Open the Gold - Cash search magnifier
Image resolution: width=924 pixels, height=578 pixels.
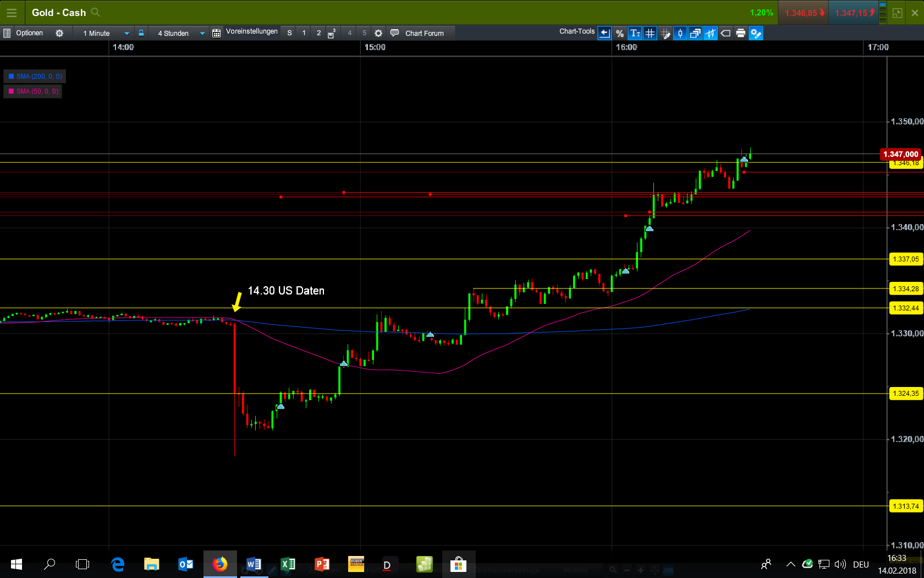click(x=95, y=12)
